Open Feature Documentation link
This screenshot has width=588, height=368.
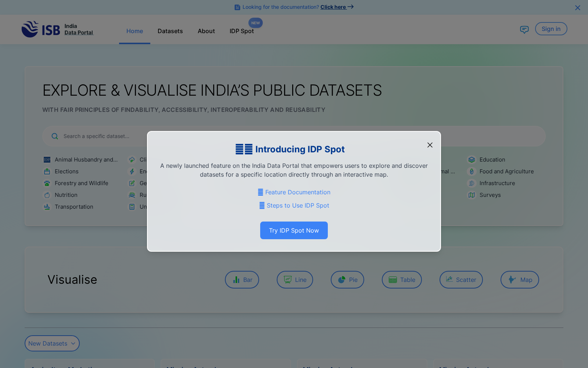[294, 192]
